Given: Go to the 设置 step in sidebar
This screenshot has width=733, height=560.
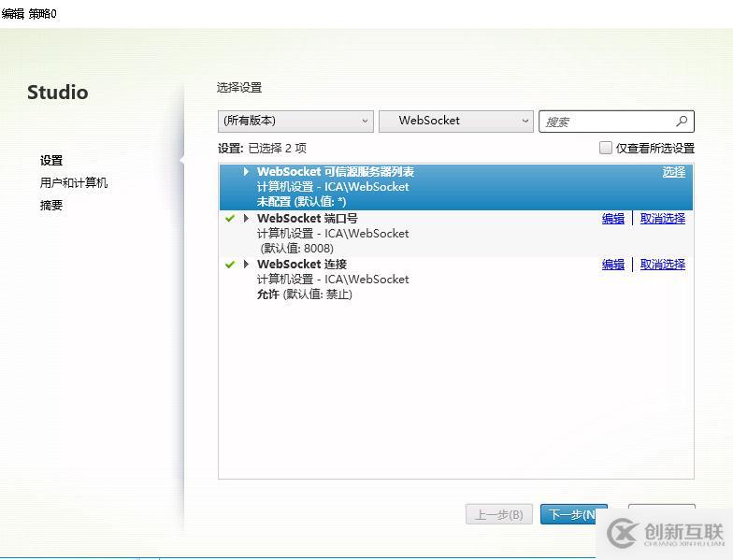Looking at the screenshot, I should coord(51,161).
